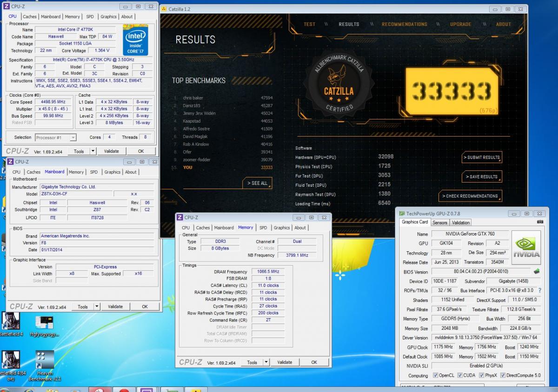558x392 pixels.
Task: Click SEE ALL under top benchmarks
Action: 257,183
